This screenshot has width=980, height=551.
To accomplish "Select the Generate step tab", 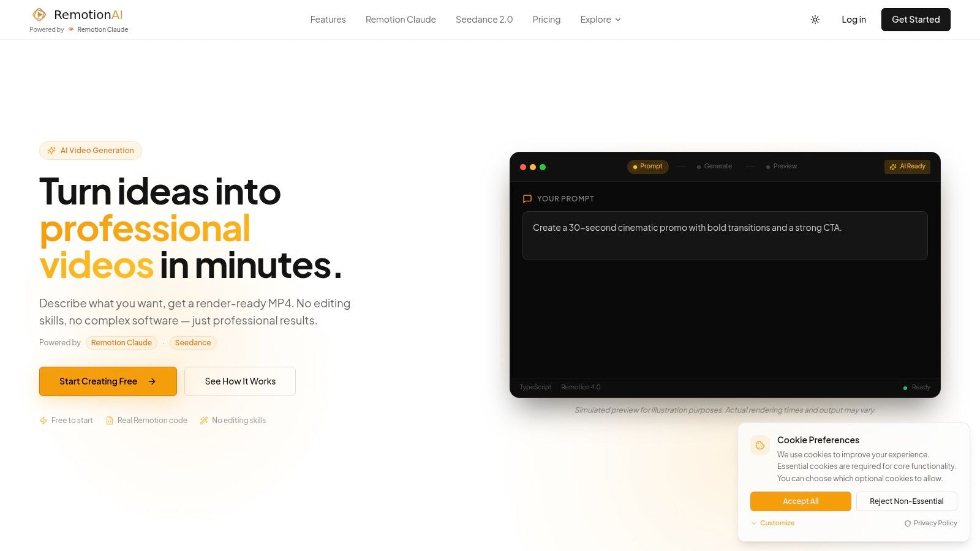I will coord(714,167).
